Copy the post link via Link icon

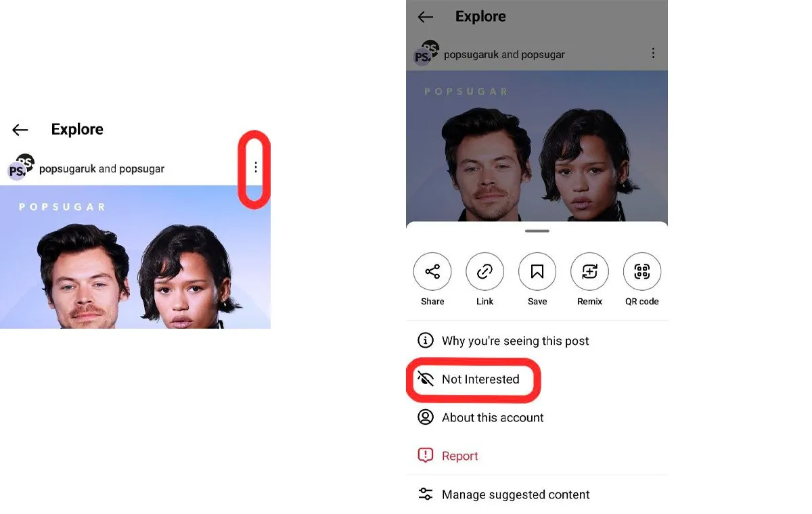(484, 272)
